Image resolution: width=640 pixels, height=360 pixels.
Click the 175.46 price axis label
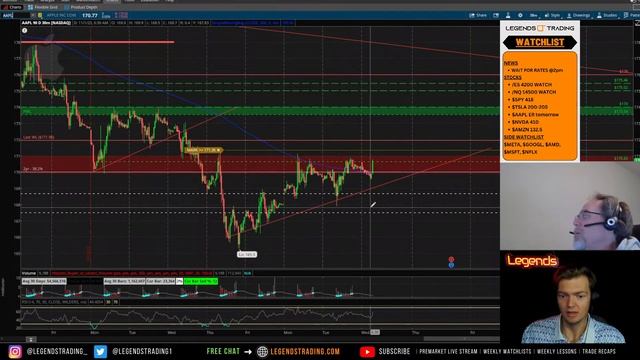pos(621,80)
